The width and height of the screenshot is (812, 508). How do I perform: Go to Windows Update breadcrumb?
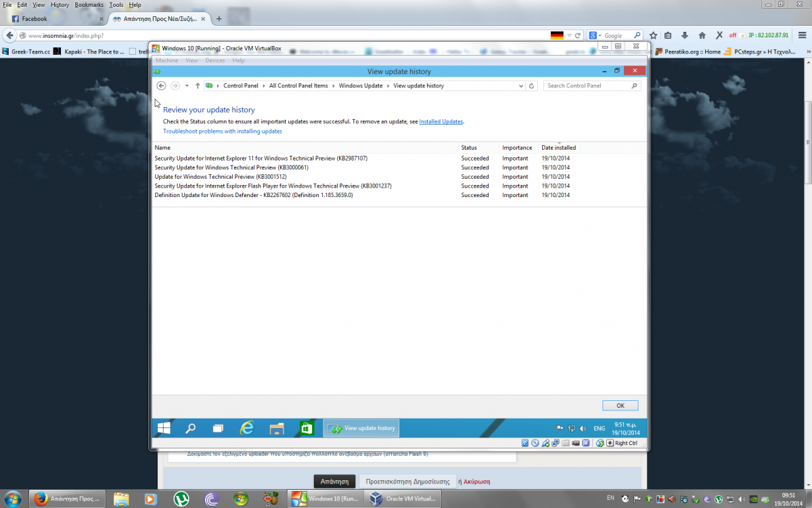pos(361,86)
